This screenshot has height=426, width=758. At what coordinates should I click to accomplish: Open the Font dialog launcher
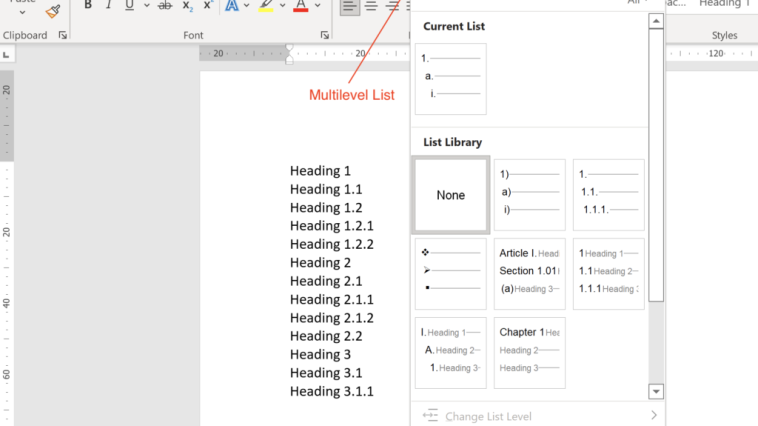[x=325, y=35]
